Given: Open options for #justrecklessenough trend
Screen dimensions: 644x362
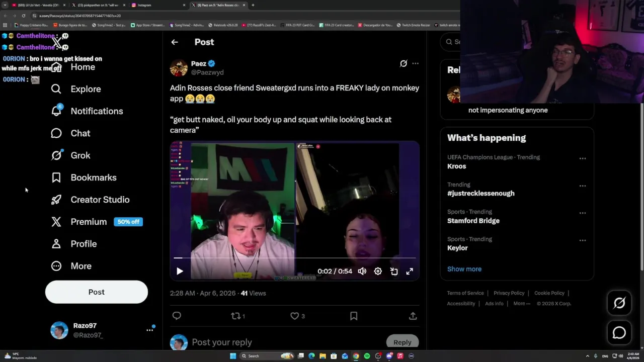Looking at the screenshot, I should [583, 186].
